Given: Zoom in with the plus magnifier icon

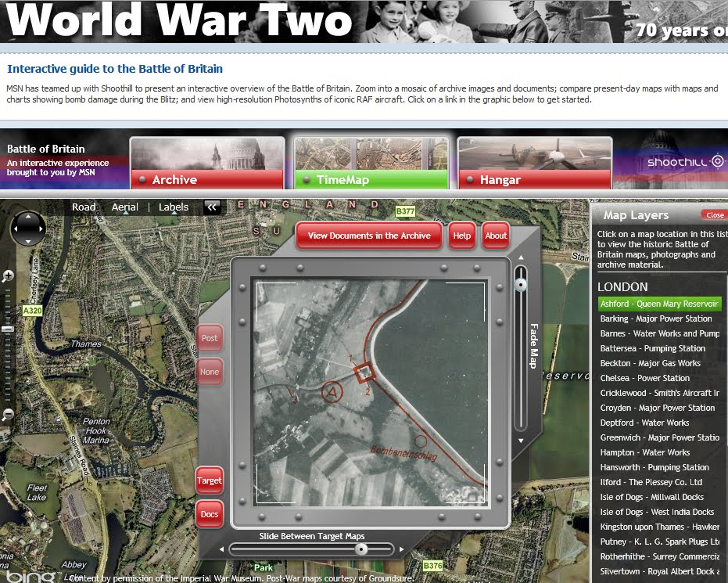Looking at the screenshot, I should [x=8, y=276].
